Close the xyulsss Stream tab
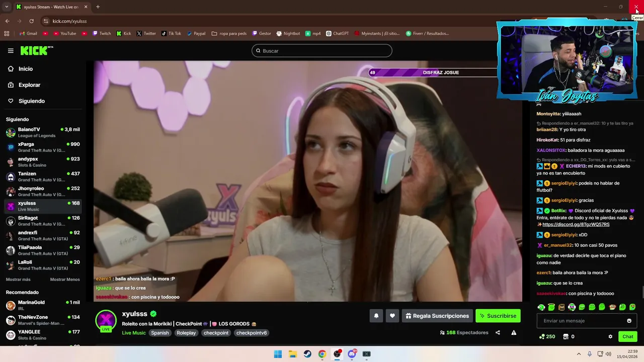 [x=86, y=7]
